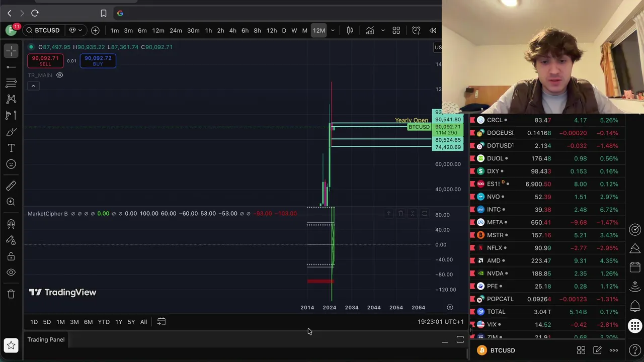Image resolution: width=644 pixels, height=362 pixels.
Task: Click the red SELL 90,092.71 button
Action: pos(45,61)
